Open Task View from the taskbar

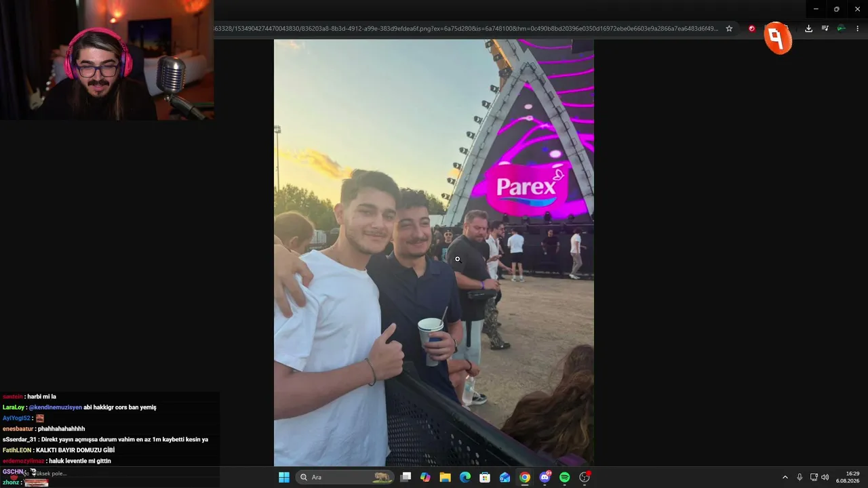[x=406, y=477]
